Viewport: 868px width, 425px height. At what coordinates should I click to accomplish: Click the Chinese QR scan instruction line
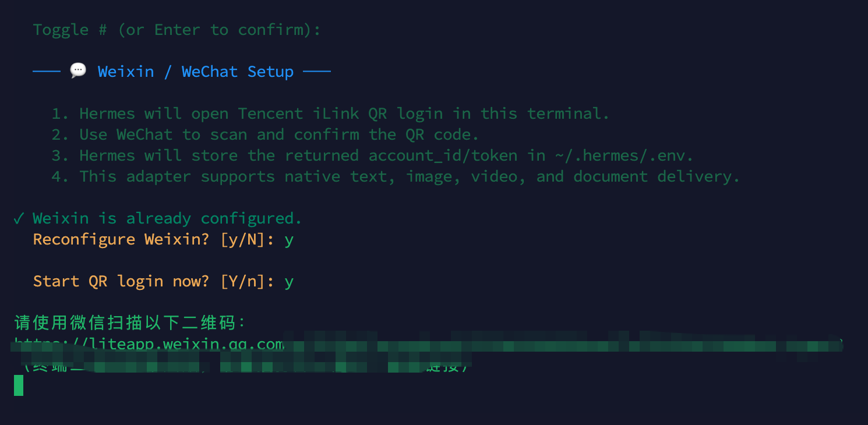tap(130, 323)
